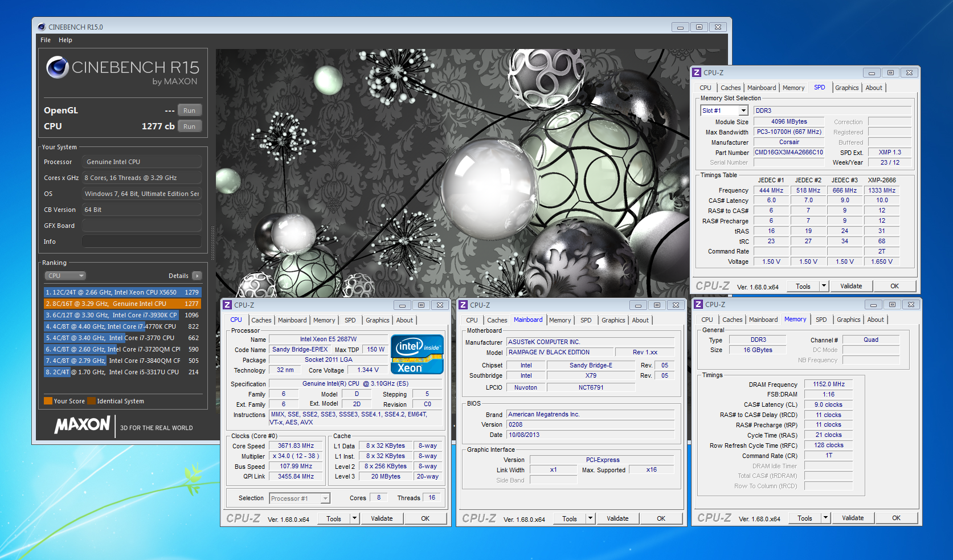
Task: Click the Core Speed value 3671.83 MHz
Action: pyautogui.click(x=296, y=445)
